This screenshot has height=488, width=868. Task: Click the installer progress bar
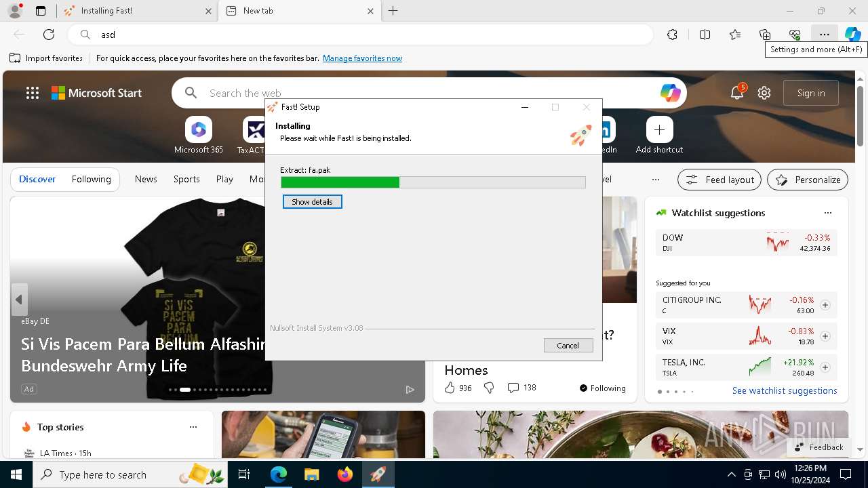pos(433,182)
